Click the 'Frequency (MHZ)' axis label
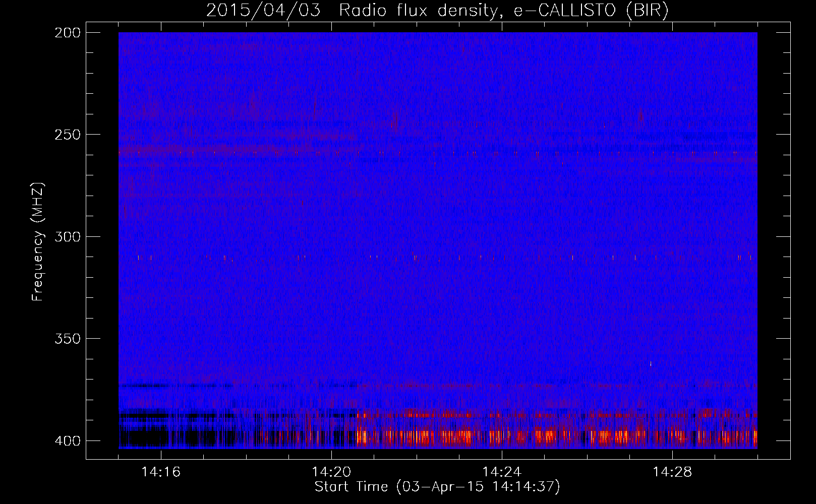Viewport: 816px width, 504px height. 38,241
